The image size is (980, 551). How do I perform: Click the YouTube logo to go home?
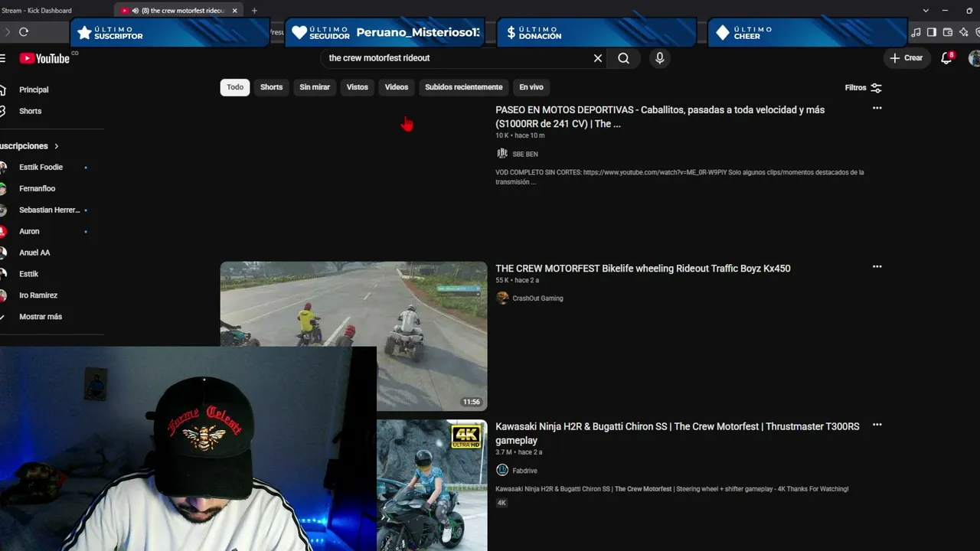[x=44, y=58]
